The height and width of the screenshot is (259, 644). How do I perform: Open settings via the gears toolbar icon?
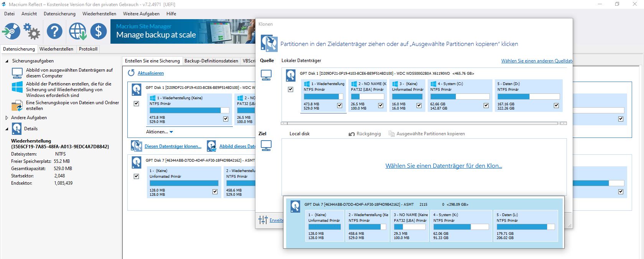(x=31, y=31)
